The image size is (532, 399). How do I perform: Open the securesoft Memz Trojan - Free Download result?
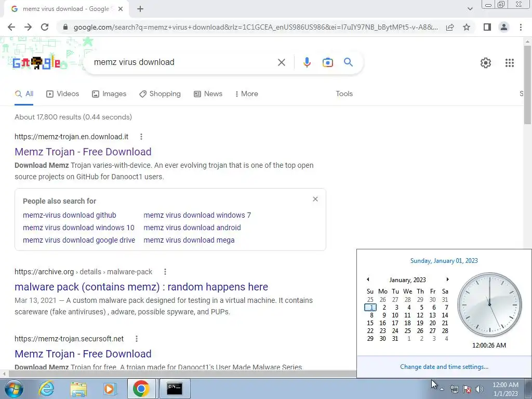pos(83,354)
